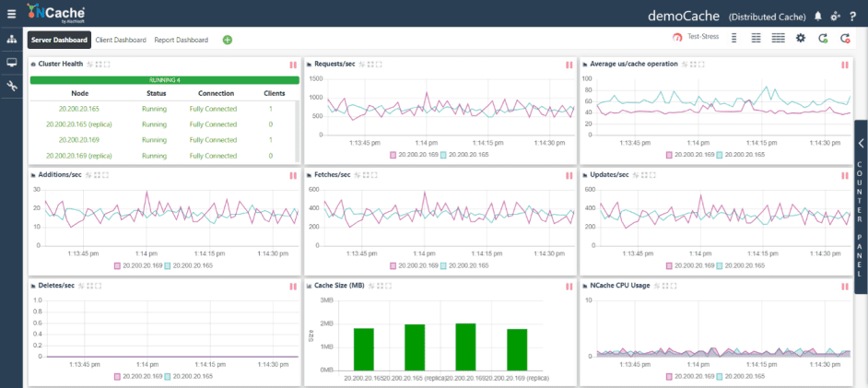Viewport: 868px width, 388px height.
Task: Switch to three-column layout icon
Action: point(779,38)
